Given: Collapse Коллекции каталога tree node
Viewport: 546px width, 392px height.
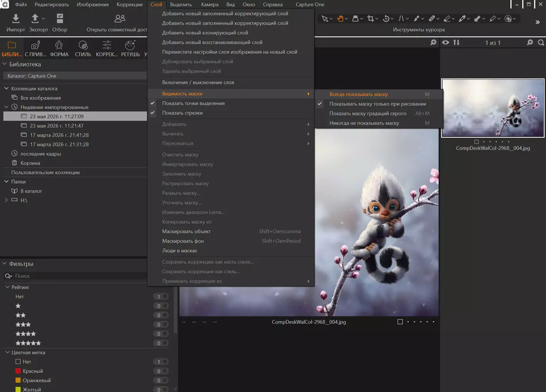Looking at the screenshot, I should pos(7,88).
